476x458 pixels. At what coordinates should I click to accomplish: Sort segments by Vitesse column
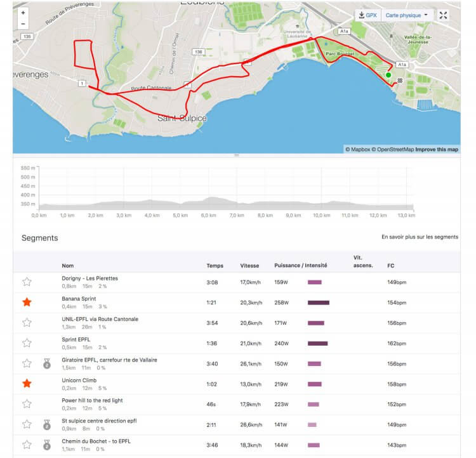(249, 266)
